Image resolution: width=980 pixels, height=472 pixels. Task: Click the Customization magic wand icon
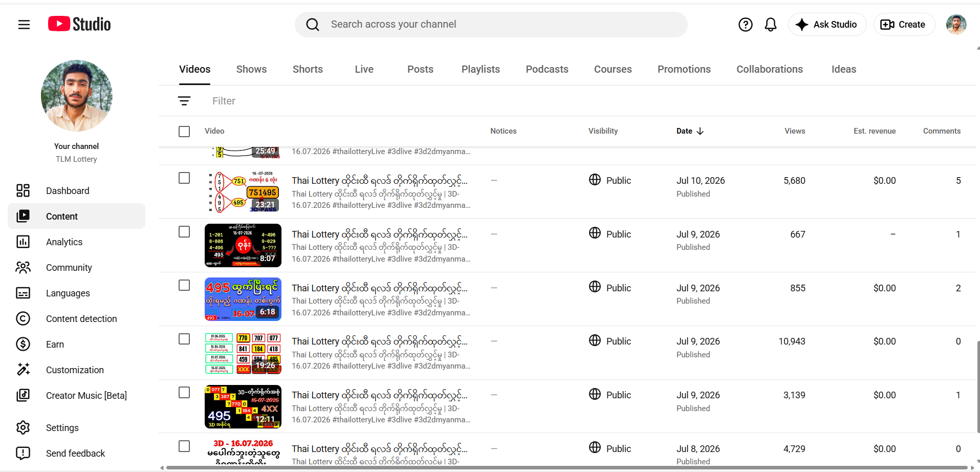coord(23,370)
